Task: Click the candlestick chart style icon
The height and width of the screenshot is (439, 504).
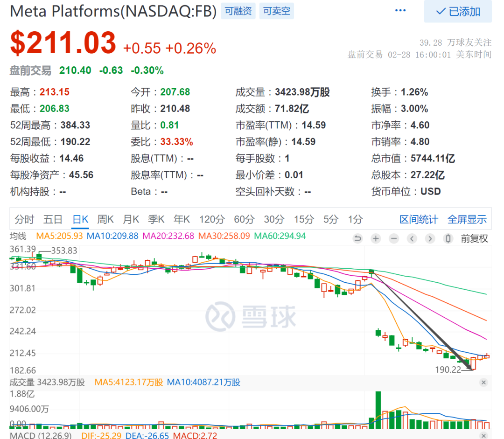Action: [448, 239]
